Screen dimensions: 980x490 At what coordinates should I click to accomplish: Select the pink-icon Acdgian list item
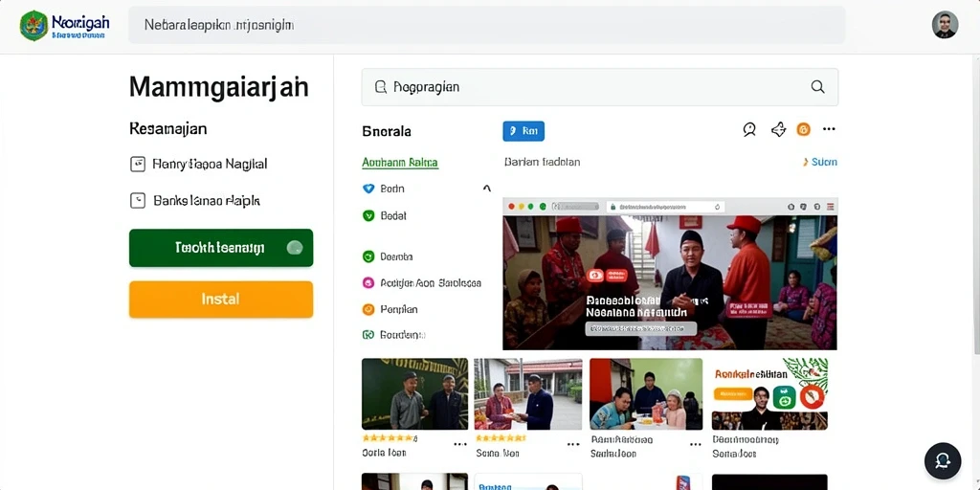[422, 282]
